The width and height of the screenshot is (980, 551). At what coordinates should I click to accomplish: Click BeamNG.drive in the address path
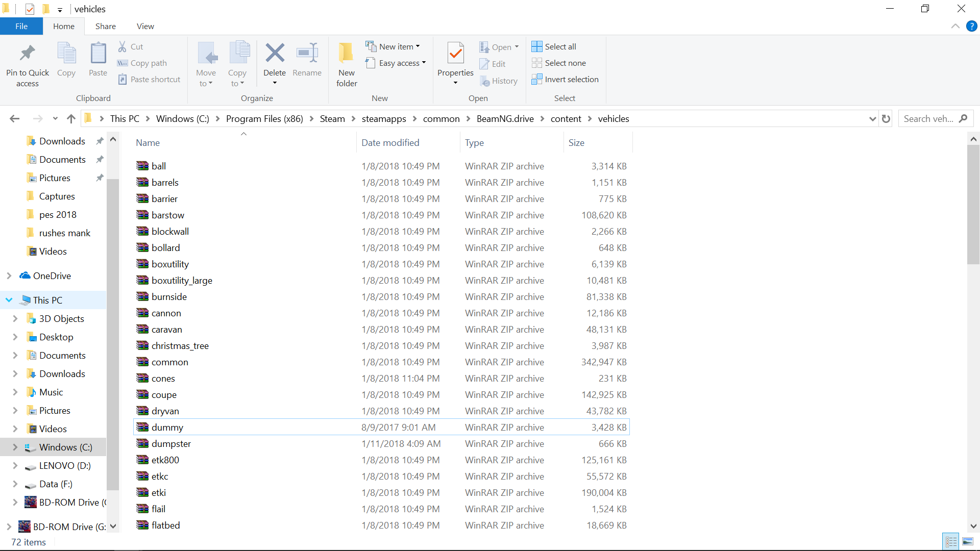pyautogui.click(x=505, y=118)
